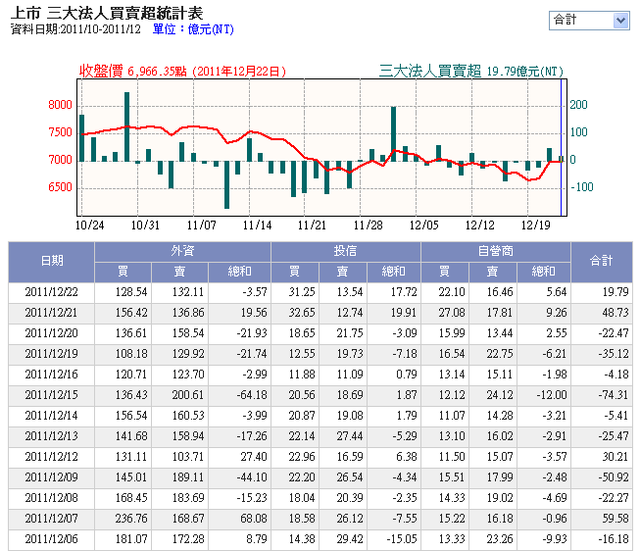This screenshot has height=551, width=640.
Task: Select the 2011/12/08 date cell
Action: [51, 498]
